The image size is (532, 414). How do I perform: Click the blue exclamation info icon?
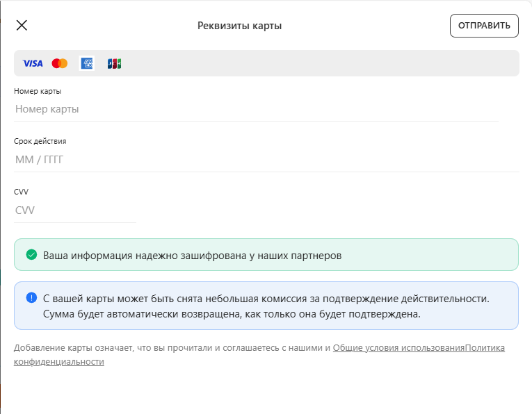[x=31, y=298]
